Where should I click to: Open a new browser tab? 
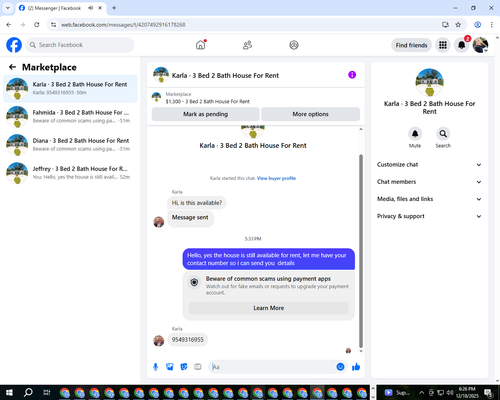pyautogui.click(x=114, y=8)
